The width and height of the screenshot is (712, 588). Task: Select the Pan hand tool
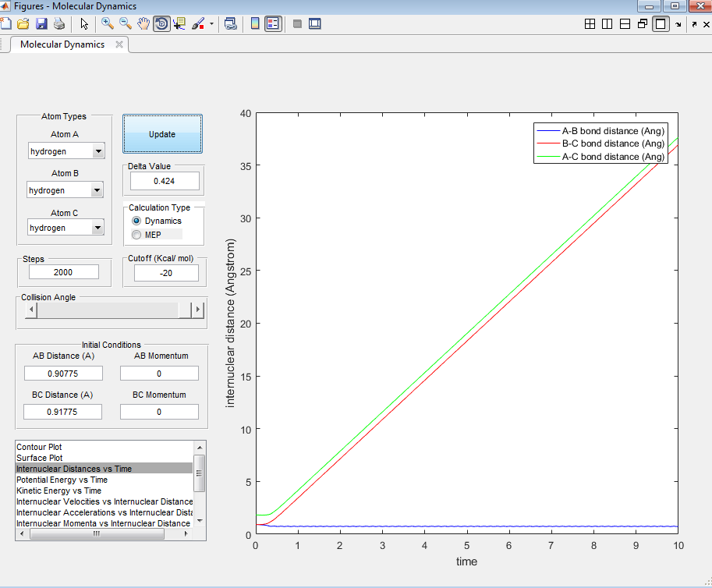click(143, 23)
